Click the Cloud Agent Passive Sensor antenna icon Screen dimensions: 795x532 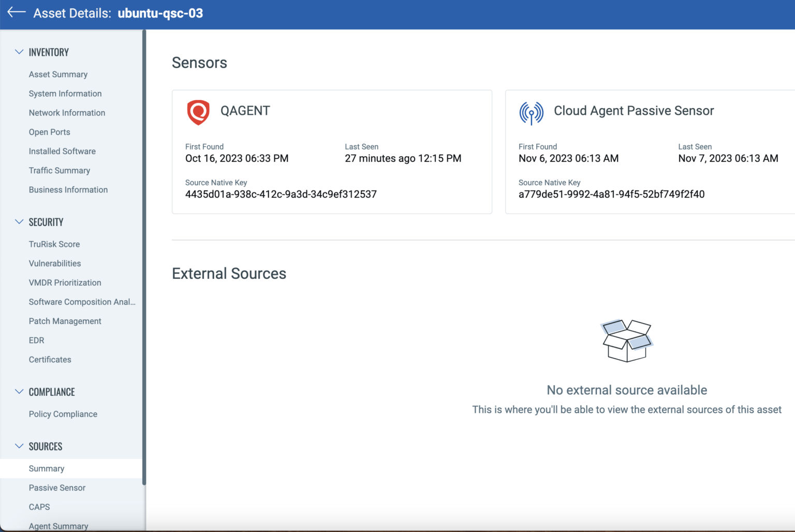point(530,111)
